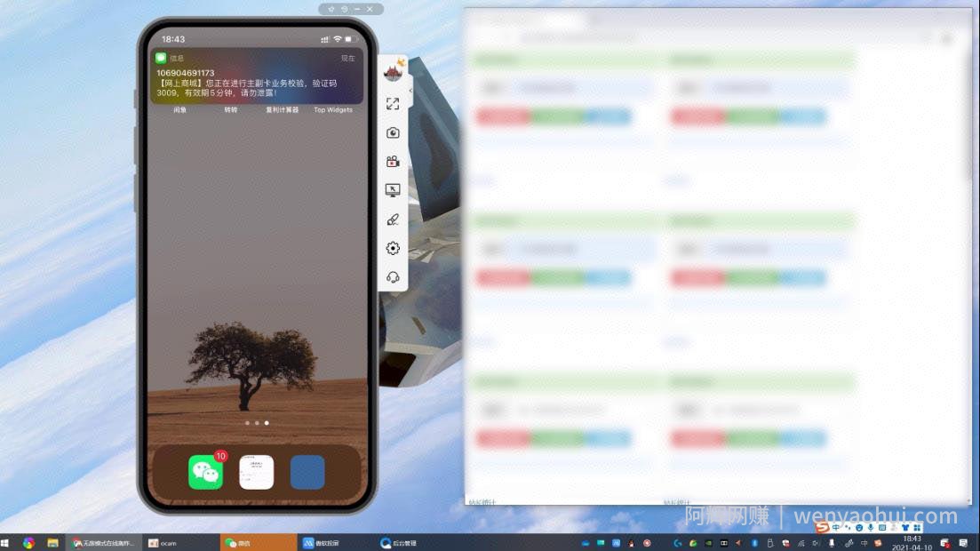Viewport: 980px width, 551px height.
Task: Close the phone mirror window
Action: 370,10
